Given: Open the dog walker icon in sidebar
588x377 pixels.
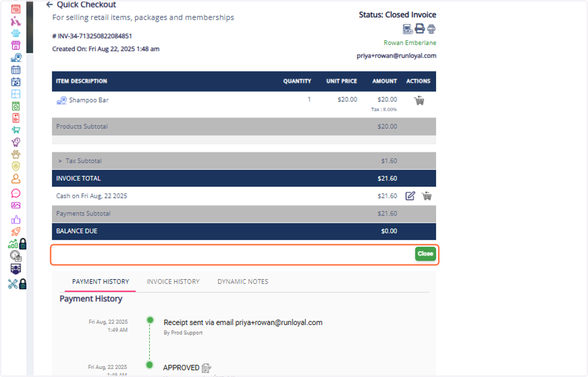Looking at the screenshot, I should pyautogui.click(x=16, y=21).
